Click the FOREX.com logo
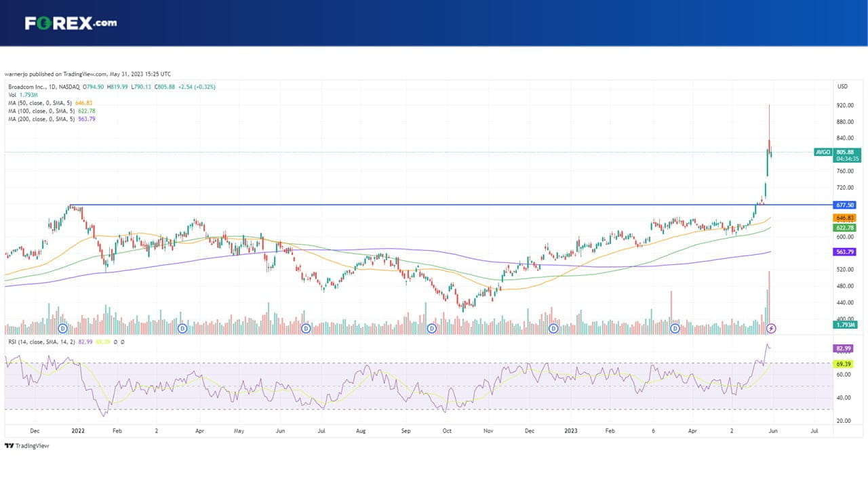 point(71,23)
